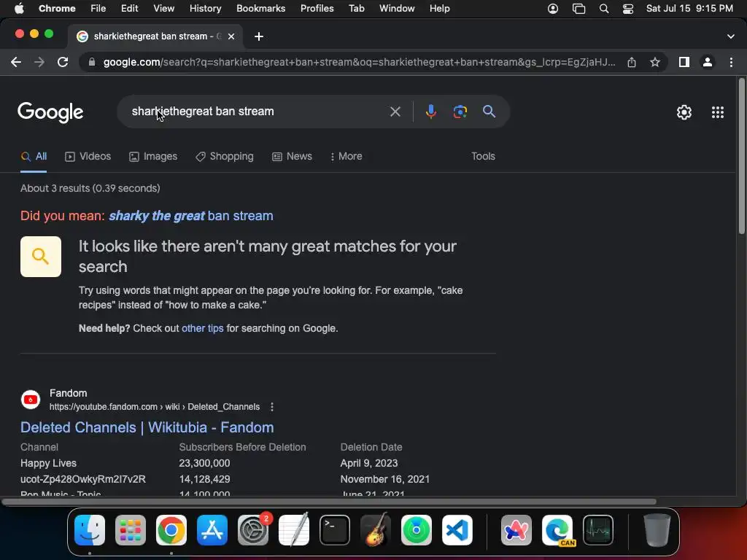Image resolution: width=747 pixels, height=560 pixels.
Task: Open the Apple menu
Action: pos(19,9)
